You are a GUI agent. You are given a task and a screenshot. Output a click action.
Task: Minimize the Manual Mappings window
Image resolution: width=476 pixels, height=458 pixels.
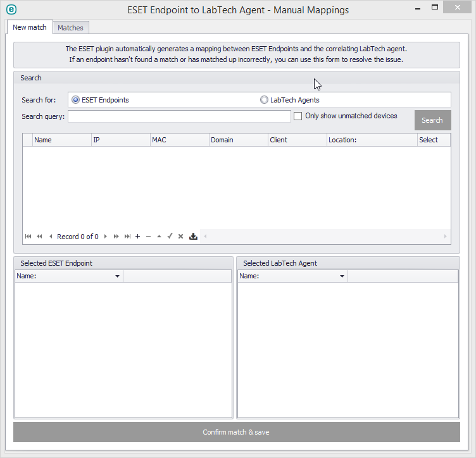[x=418, y=8]
